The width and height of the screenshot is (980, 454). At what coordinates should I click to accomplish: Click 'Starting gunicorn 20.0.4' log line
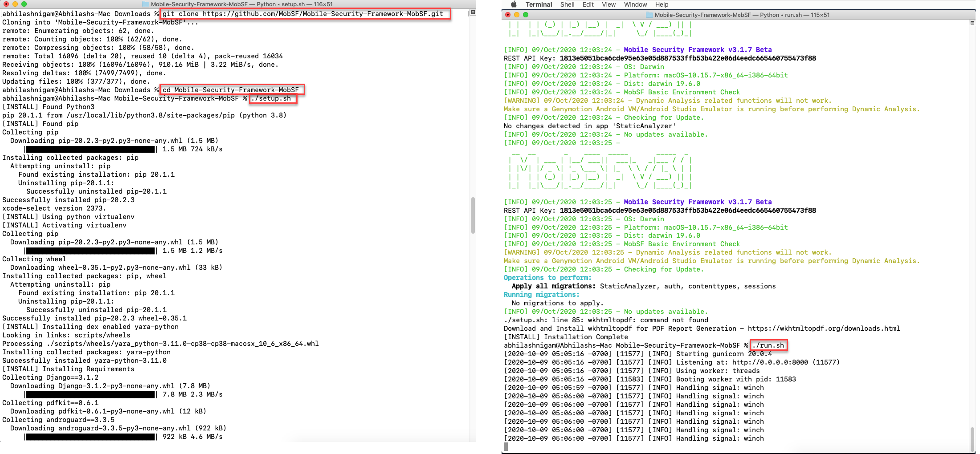point(638,354)
